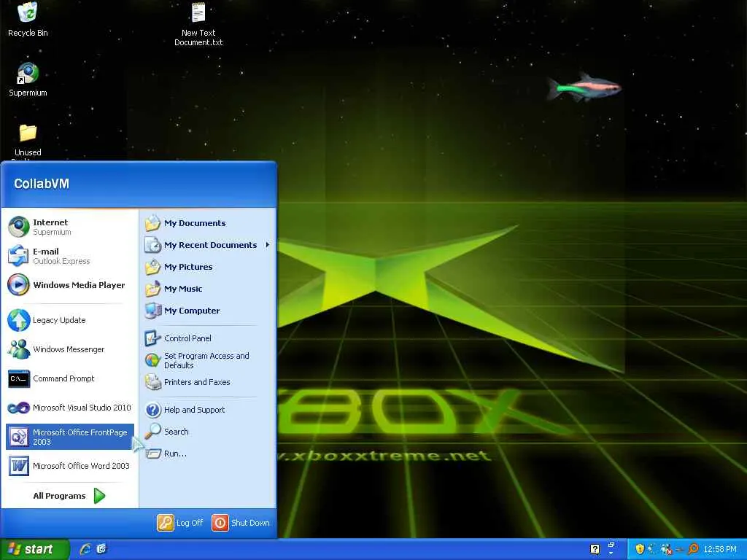
Task: Open My Music folder
Action: 208,289
